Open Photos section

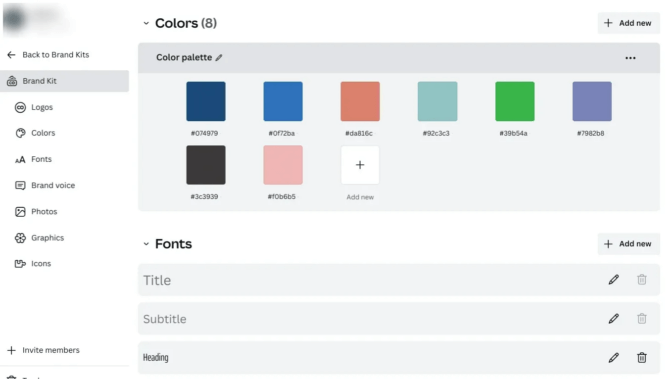(x=44, y=211)
